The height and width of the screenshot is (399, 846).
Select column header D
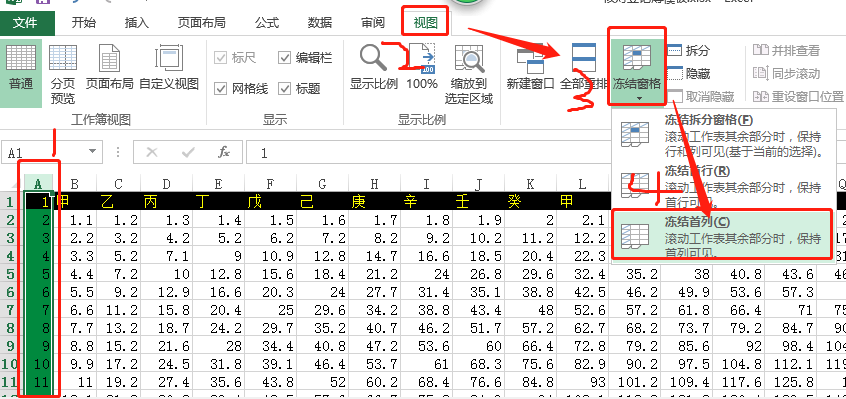coord(167,184)
